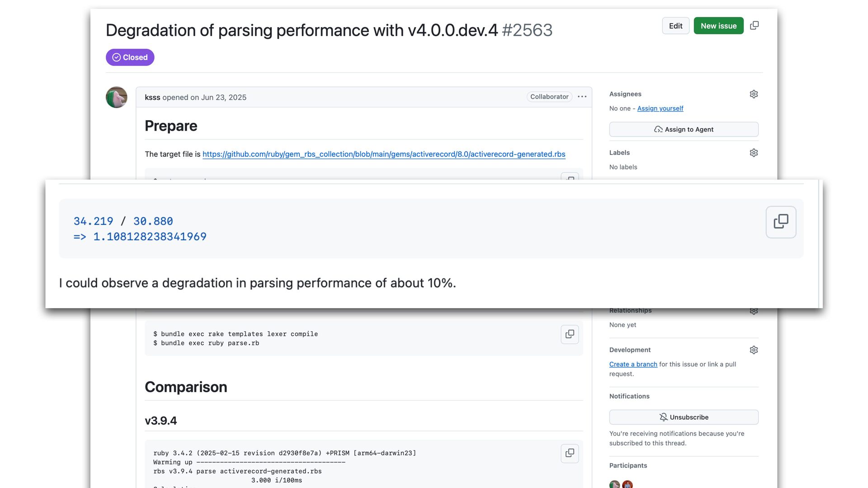Click the Edit issue title button
The image size is (868, 488).
[675, 26]
